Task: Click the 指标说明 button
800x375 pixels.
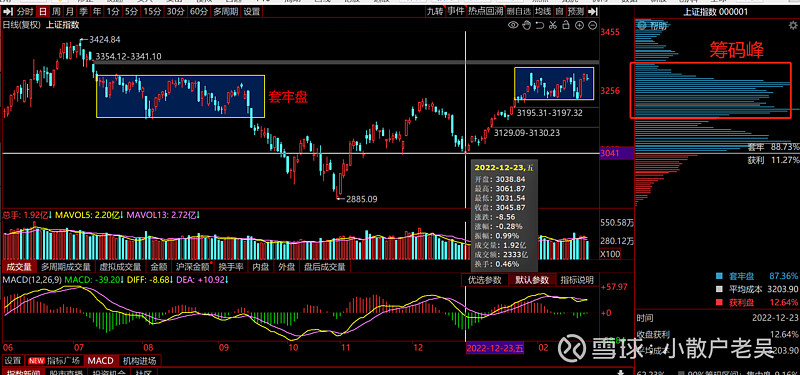Action: click(577, 280)
